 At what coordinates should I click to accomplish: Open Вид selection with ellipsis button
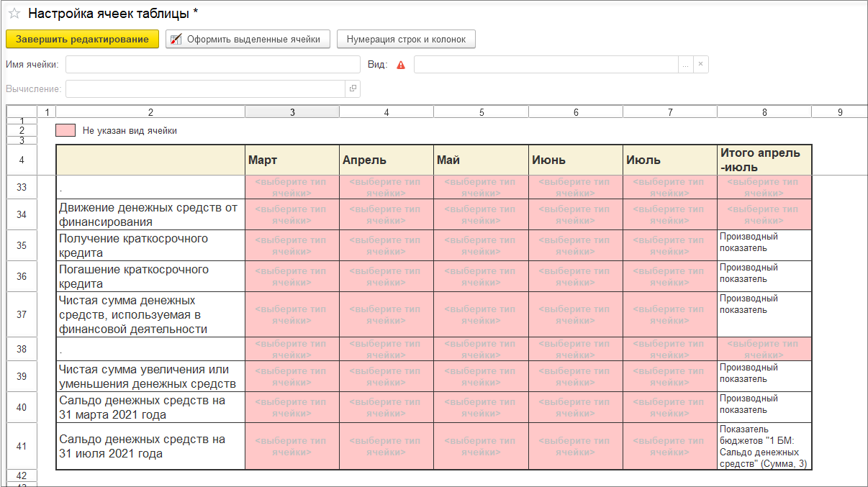pyautogui.click(x=686, y=64)
